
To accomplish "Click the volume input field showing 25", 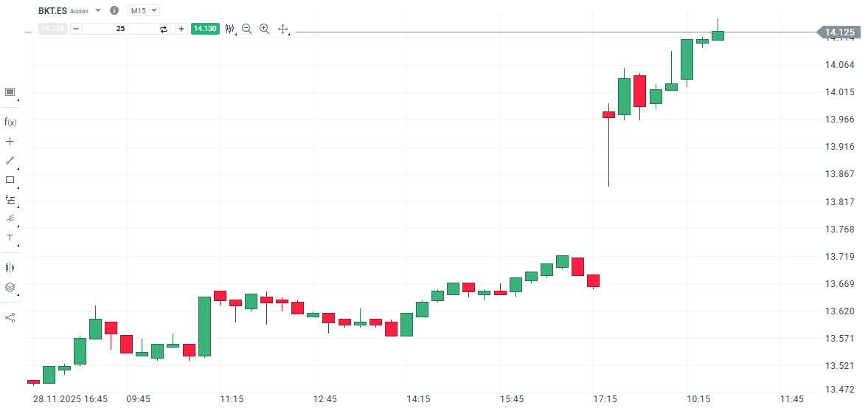I will [x=121, y=29].
